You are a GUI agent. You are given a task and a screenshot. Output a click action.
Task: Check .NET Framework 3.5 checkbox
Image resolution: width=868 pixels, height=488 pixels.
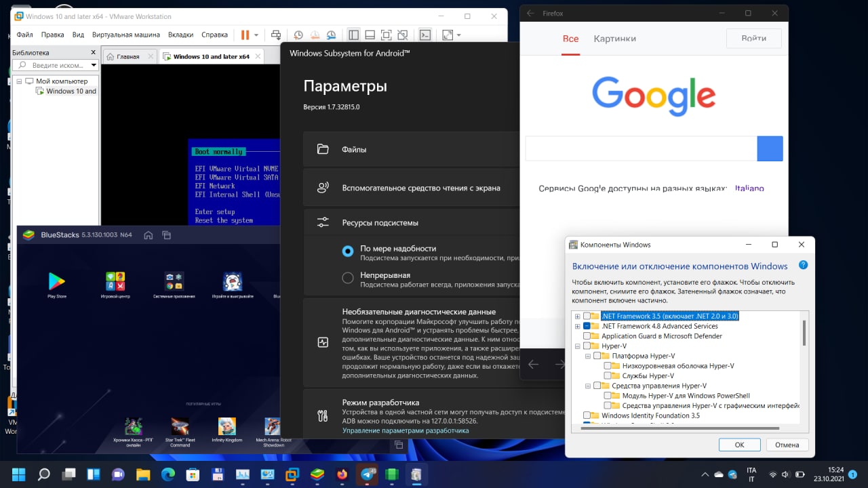[x=587, y=316]
